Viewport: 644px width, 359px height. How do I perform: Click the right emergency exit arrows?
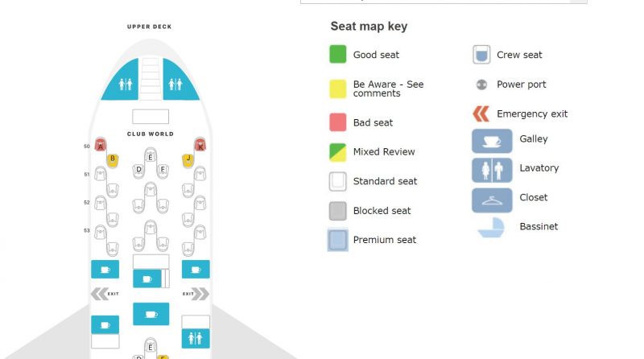click(x=200, y=294)
